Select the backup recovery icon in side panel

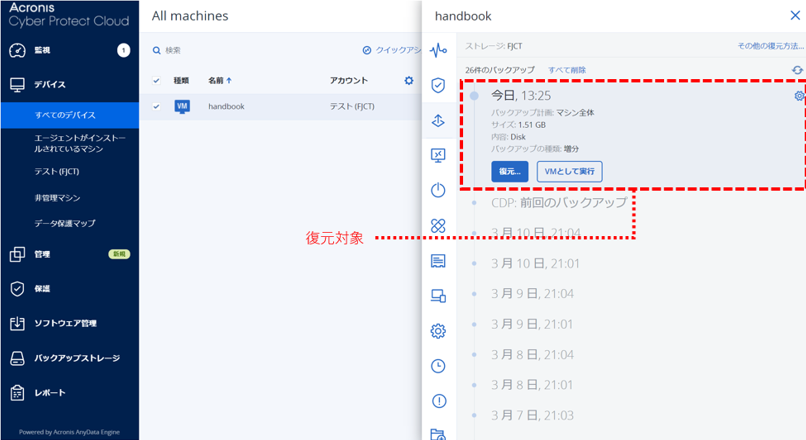tap(437, 120)
